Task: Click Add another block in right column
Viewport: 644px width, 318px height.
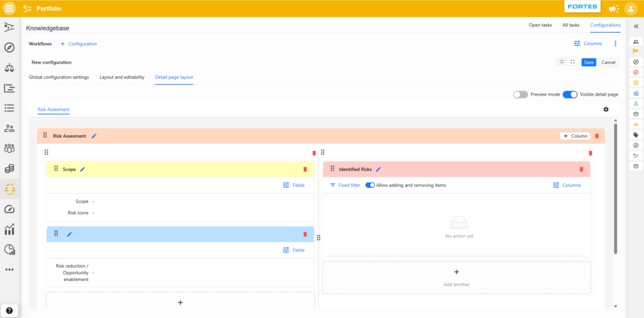Action: (457, 278)
